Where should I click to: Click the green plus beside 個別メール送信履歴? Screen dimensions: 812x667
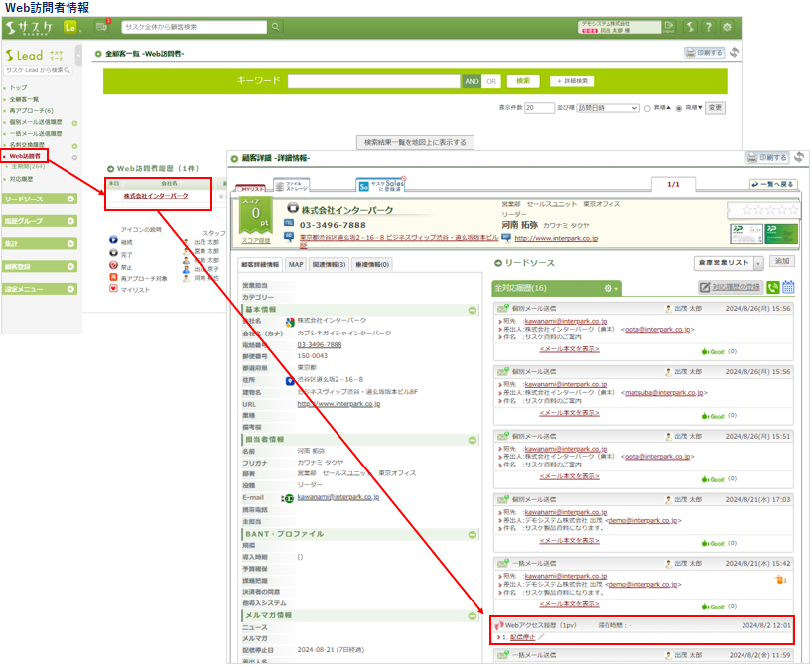74,123
